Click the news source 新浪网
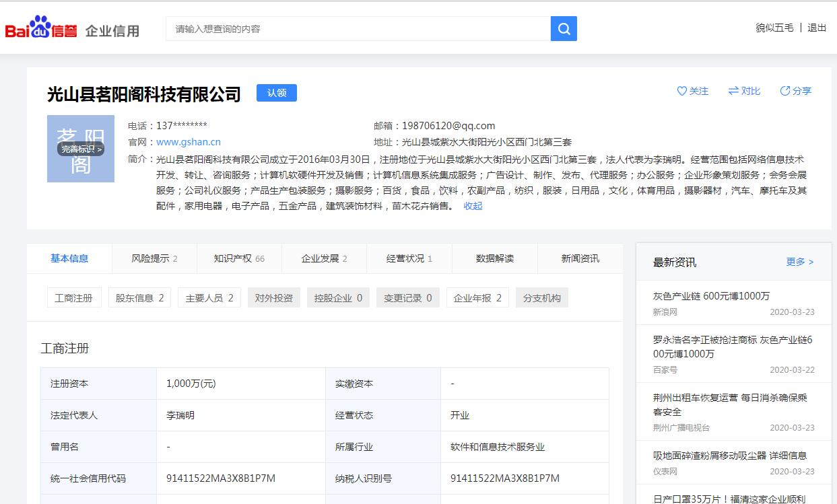This screenshot has height=504, width=837. tap(665, 312)
